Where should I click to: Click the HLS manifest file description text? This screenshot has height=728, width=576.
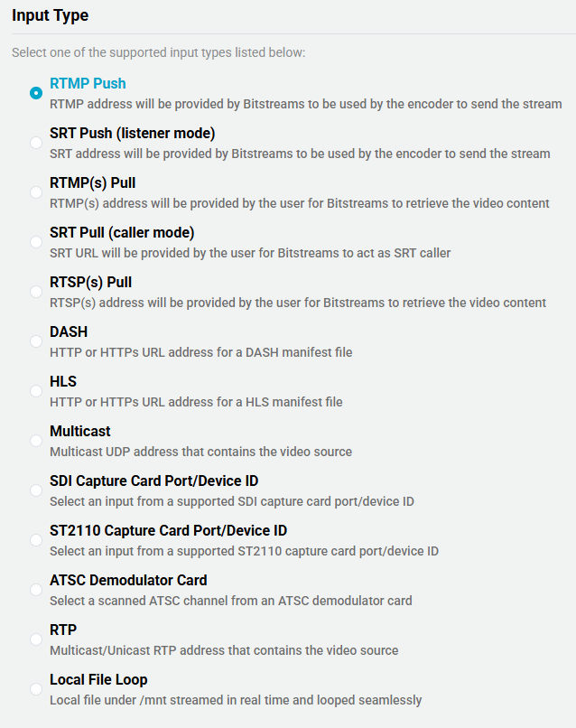(196, 402)
